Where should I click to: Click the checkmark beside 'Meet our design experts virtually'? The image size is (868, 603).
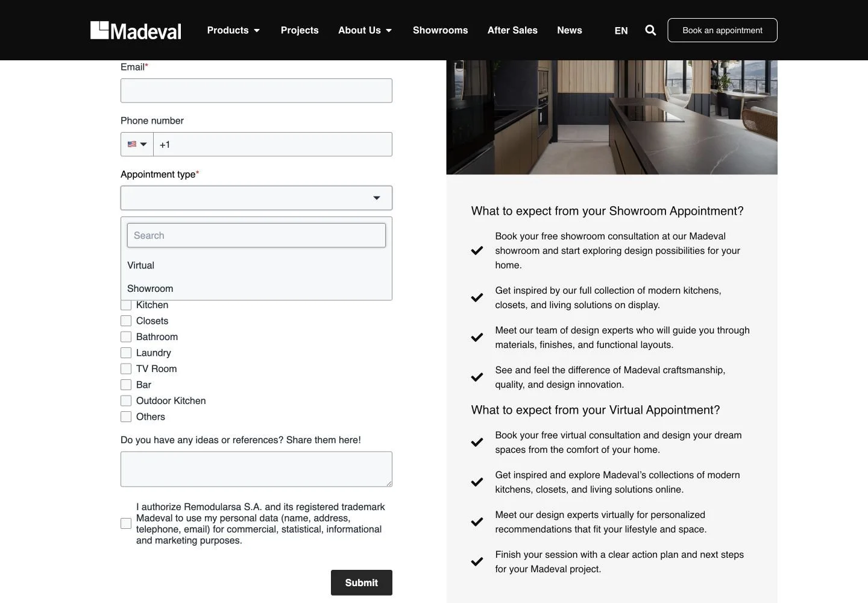coord(477,522)
